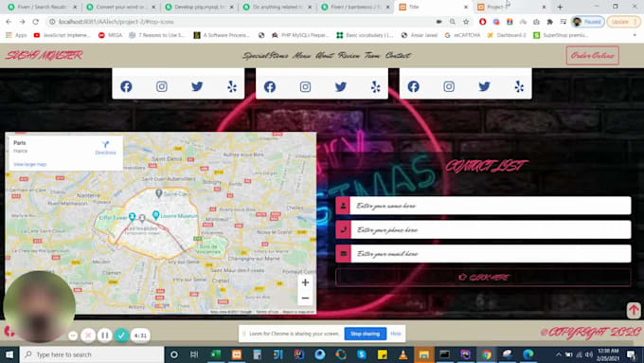Pause the Loom recording
This screenshot has height=363, width=644.
[105, 336]
